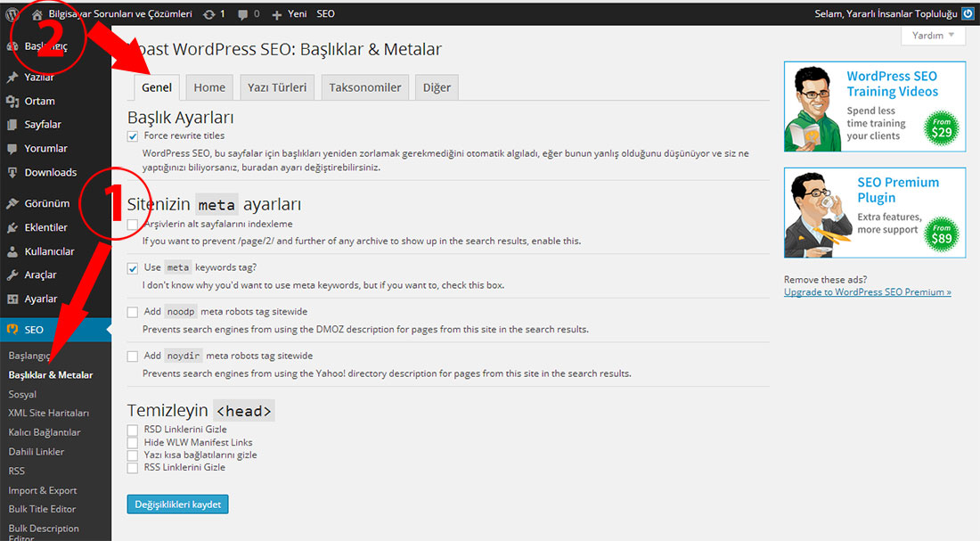Go to the Taksonomiler tab
The image size is (980, 541).
click(365, 87)
